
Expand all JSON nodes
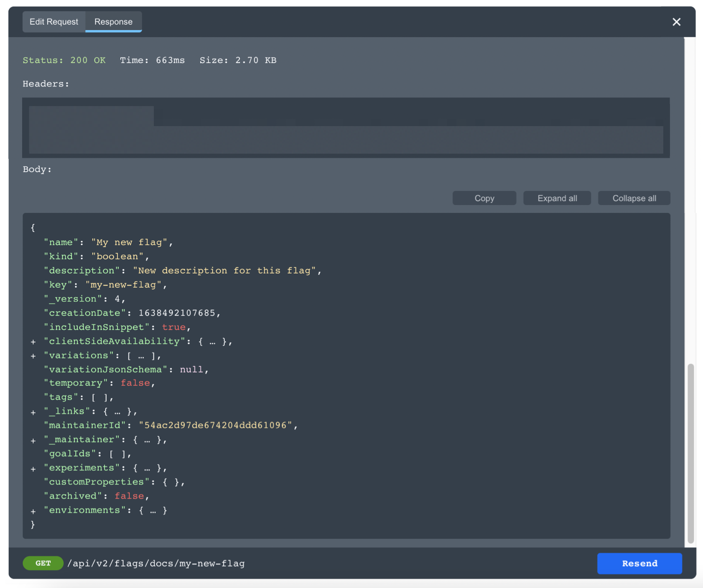click(x=557, y=198)
